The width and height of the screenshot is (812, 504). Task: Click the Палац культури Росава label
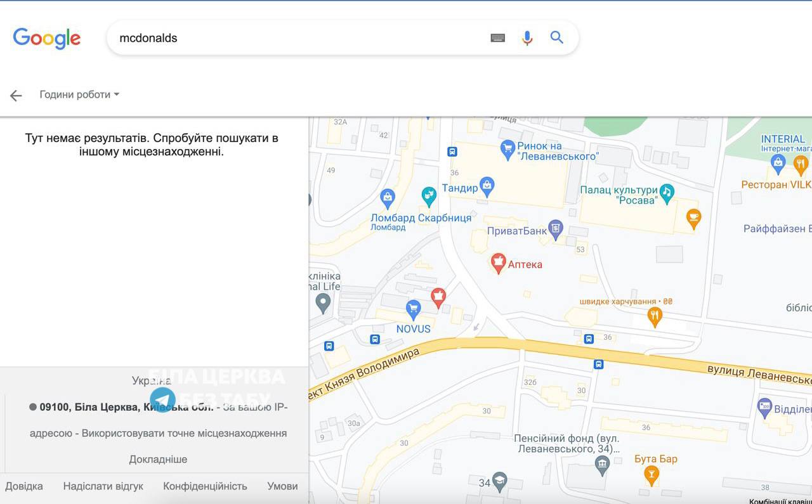(619, 195)
